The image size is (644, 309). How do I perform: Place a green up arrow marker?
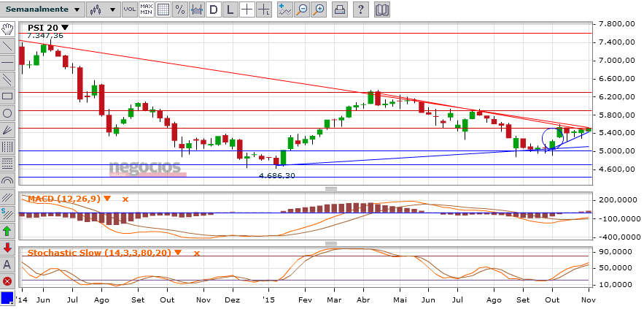pyautogui.click(x=7, y=231)
